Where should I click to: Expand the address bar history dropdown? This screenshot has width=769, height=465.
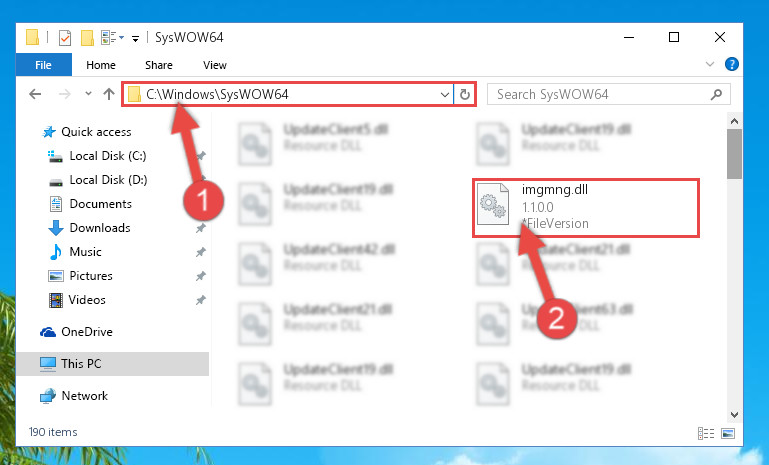point(444,94)
